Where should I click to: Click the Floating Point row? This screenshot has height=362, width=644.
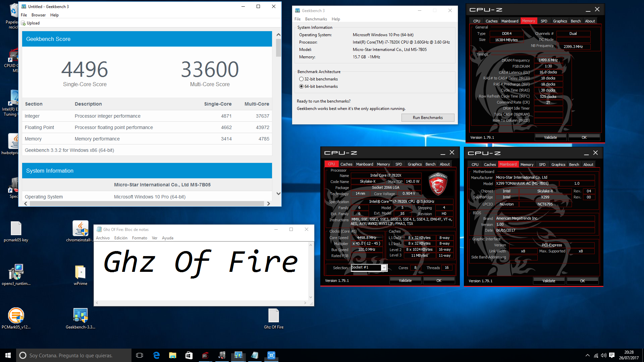tap(147, 127)
